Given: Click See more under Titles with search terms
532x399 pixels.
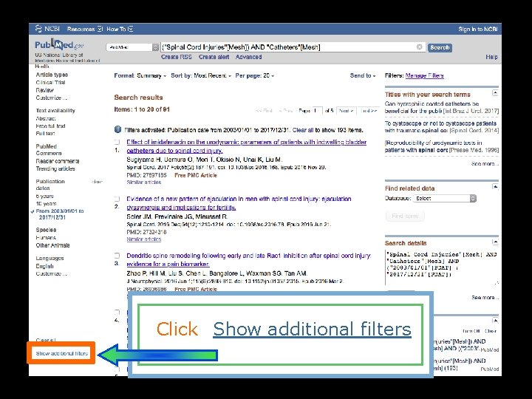Looking at the screenshot, I should (x=485, y=164).
